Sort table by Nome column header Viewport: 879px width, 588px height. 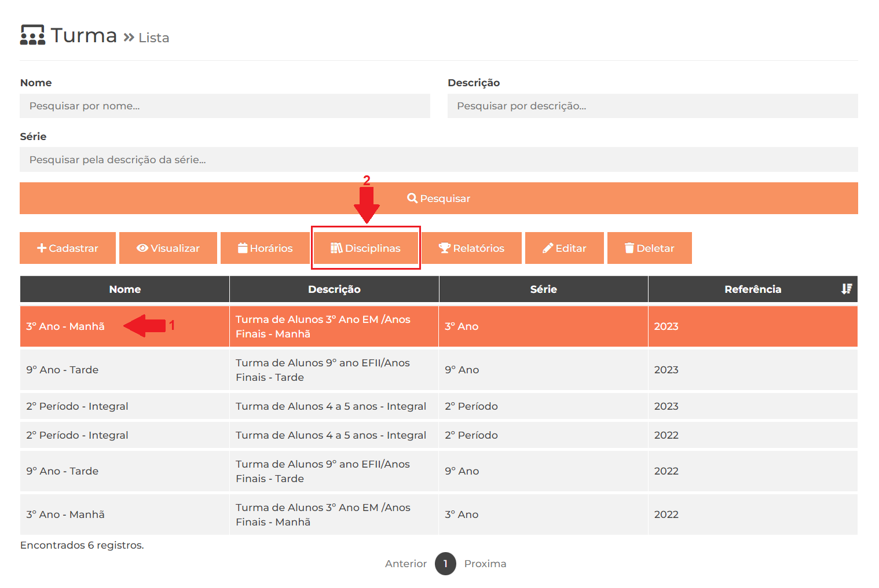[x=125, y=289]
